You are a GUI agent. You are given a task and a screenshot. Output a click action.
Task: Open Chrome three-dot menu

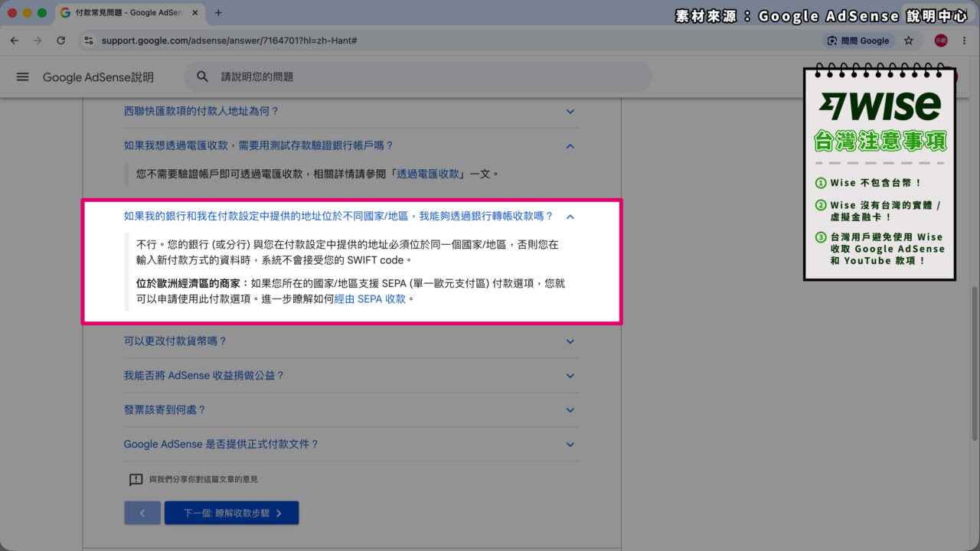964,41
